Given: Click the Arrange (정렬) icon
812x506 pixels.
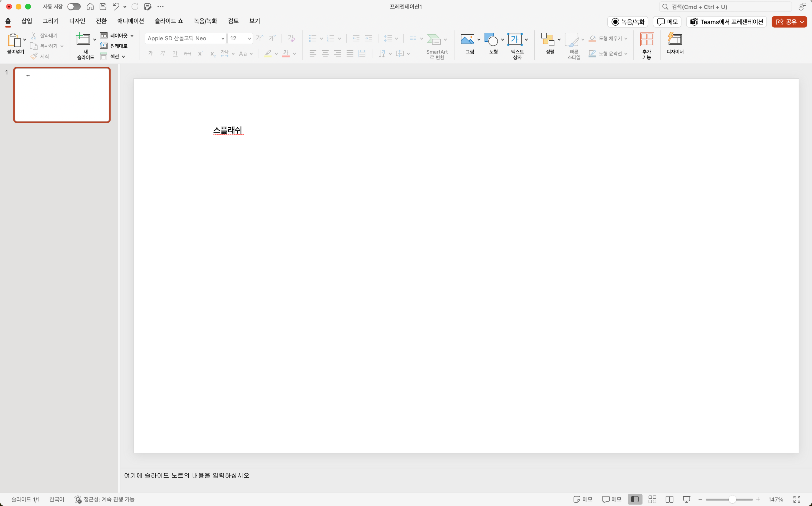Looking at the screenshot, I should [x=547, y=40].
